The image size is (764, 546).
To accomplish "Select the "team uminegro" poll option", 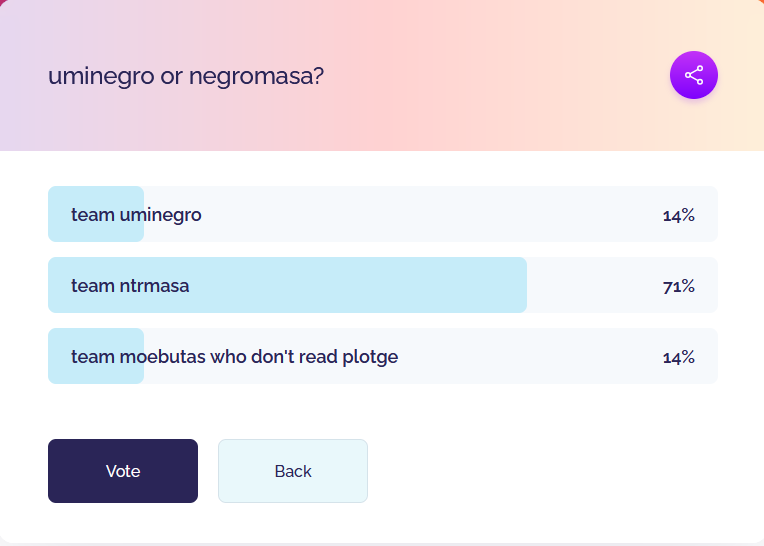I will (382, 214).
